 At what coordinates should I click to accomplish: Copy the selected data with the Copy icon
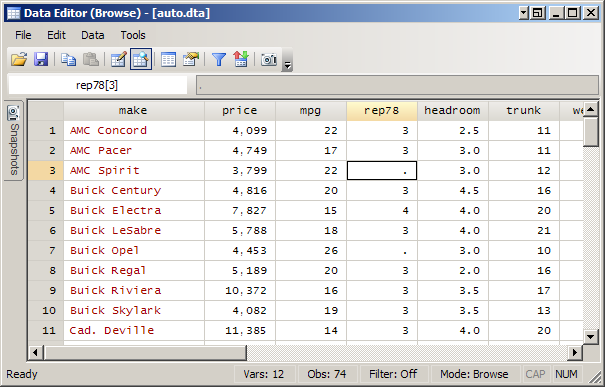68,59
